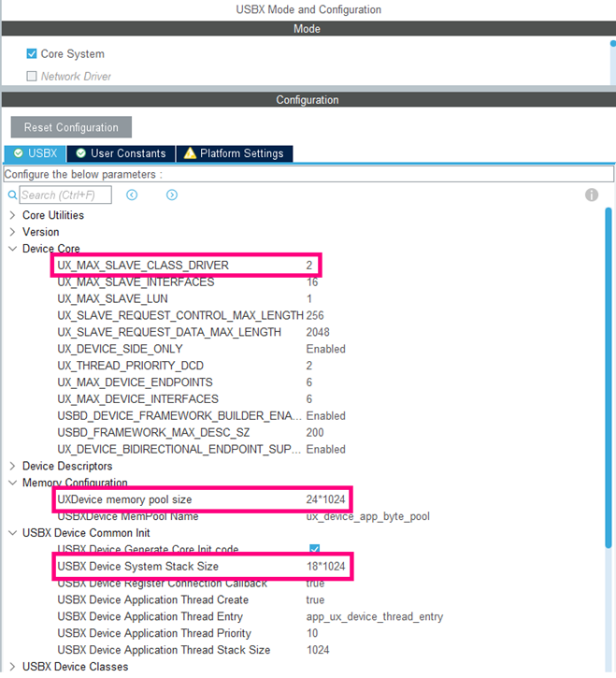Image resolution: width=616 pixels, height=678 pixels.
Task: Uncheck the Core System checkbox
Action: click(x=32, y=53)
